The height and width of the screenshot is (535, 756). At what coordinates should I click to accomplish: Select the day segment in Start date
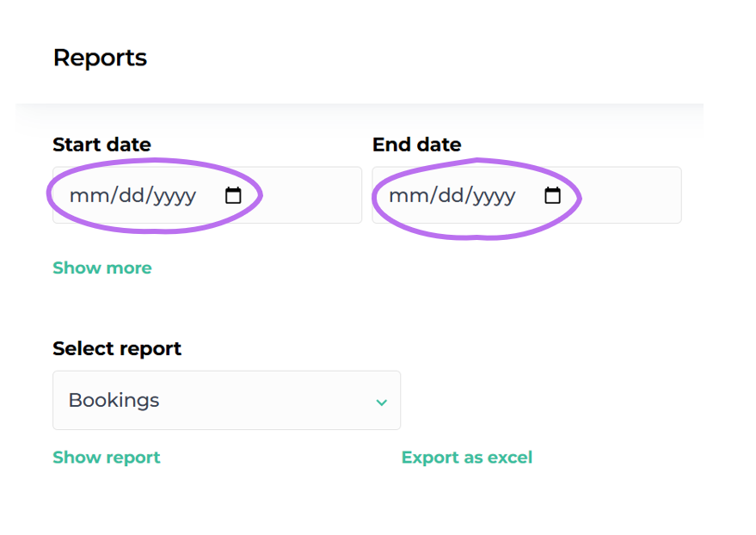click(132, 196)
